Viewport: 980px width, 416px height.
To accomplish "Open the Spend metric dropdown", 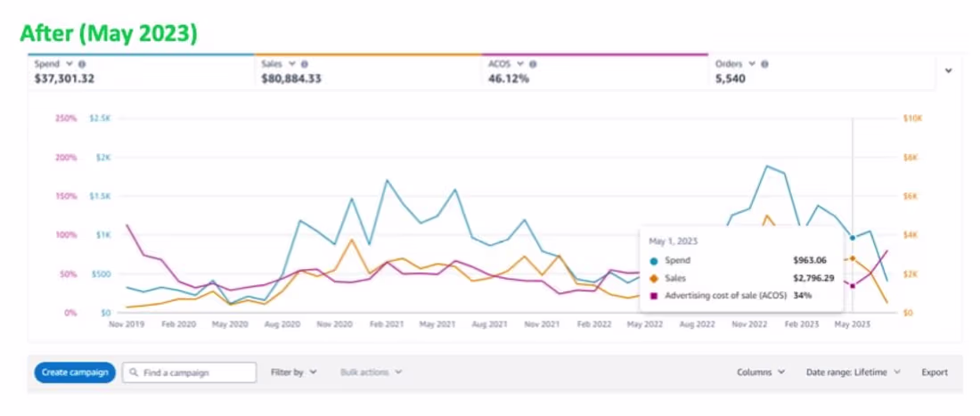I will (70, 64).
